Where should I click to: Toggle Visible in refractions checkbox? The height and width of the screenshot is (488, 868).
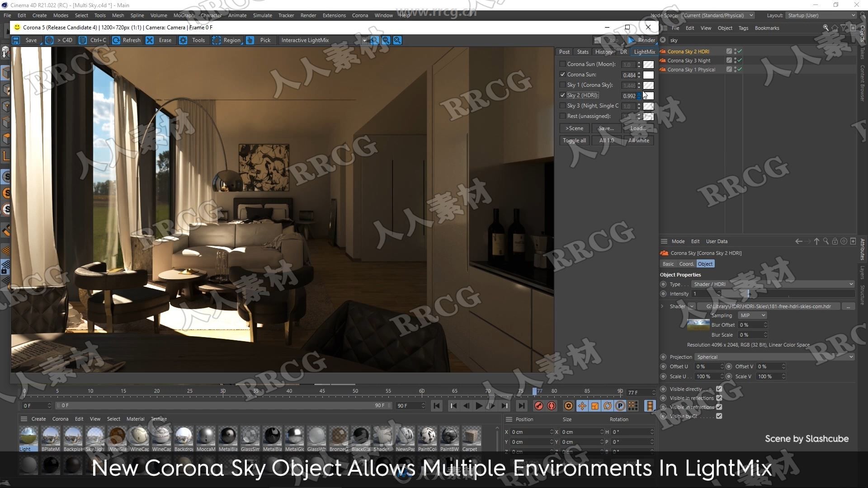[719, 407]
